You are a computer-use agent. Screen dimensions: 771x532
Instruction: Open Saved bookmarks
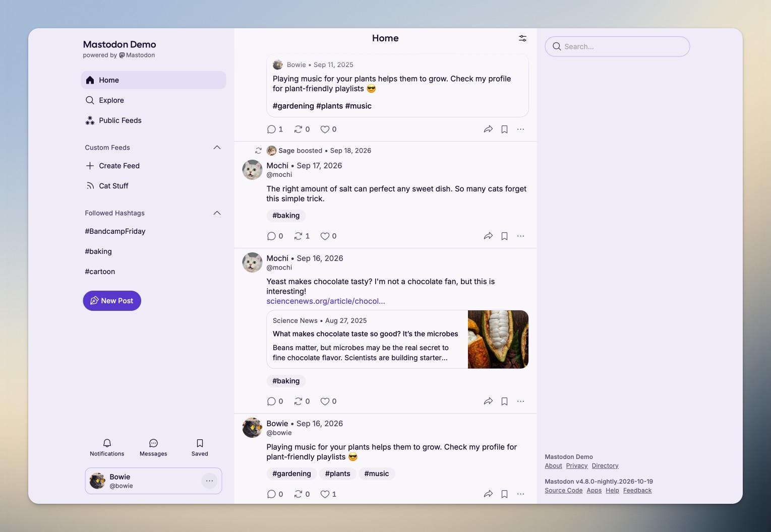[x=200, y=447]
